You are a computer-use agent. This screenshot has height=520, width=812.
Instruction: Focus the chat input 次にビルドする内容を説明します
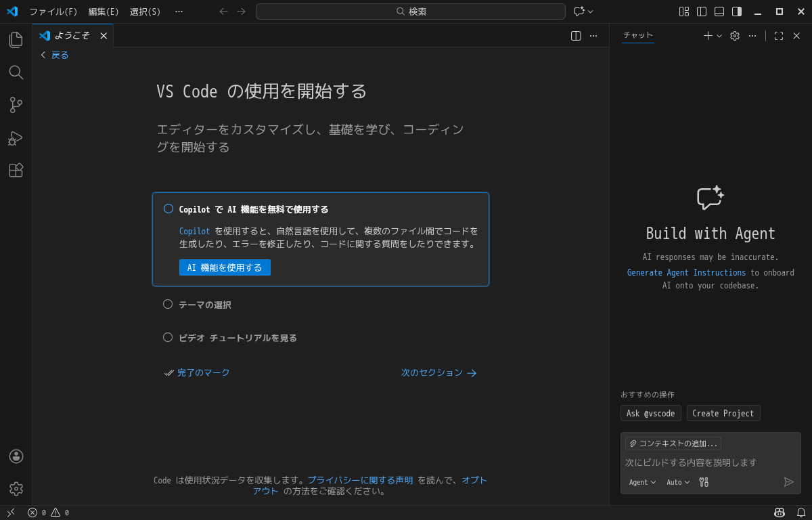pyautogui.click(x=710, y=462)
